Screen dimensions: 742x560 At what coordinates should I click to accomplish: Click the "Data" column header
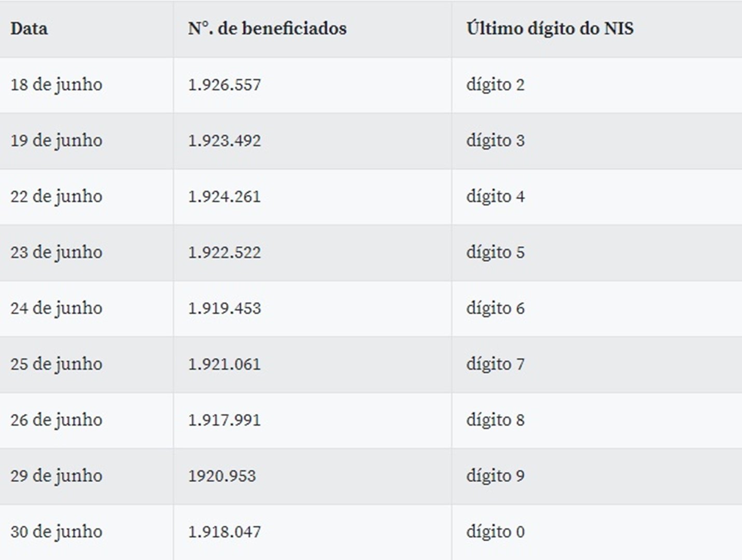29,29
